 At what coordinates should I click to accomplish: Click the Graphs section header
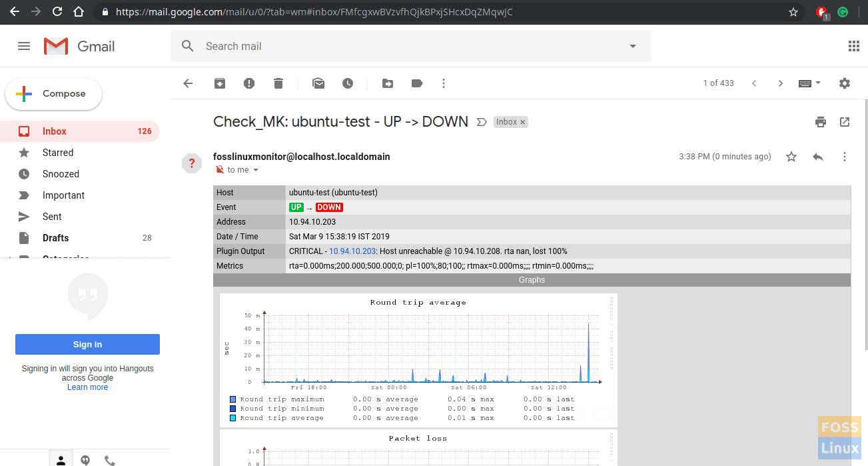coord(532,280)
